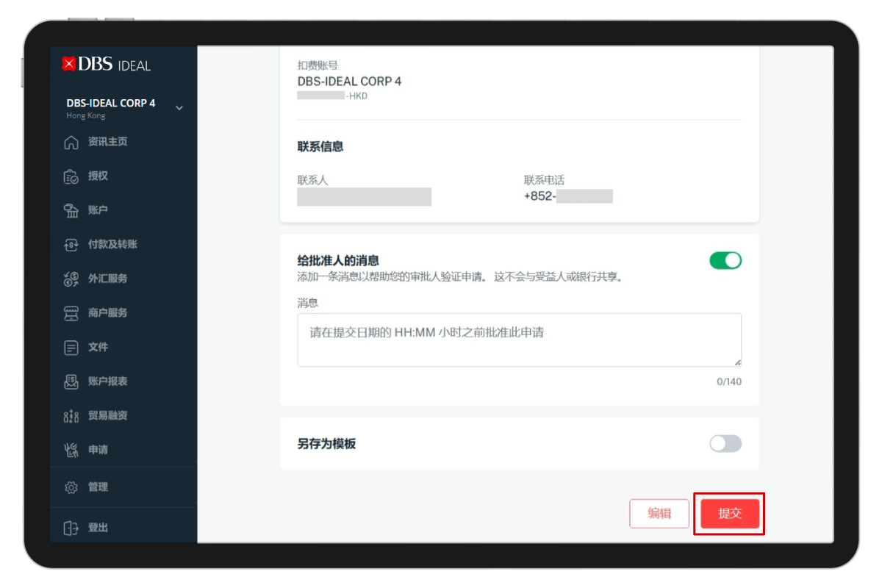
Task: Click the sliders icon beside 贸易融资
Action: click(x=71, y=416)
